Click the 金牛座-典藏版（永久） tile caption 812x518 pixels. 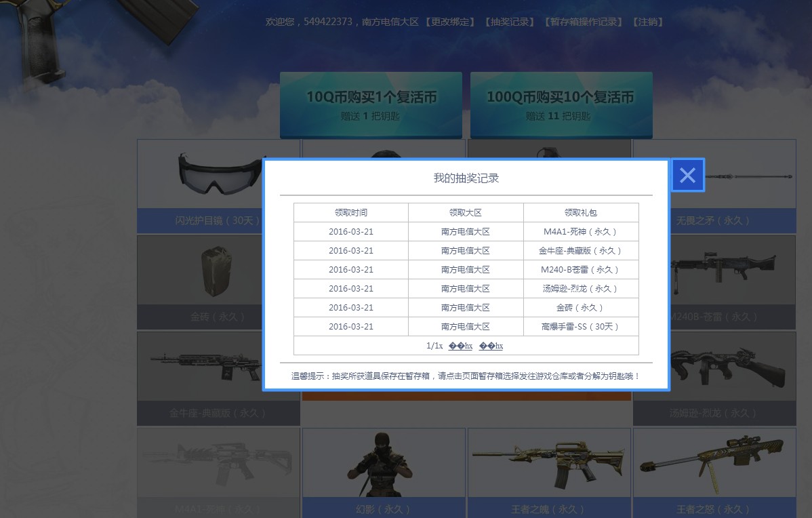(218, 413)
